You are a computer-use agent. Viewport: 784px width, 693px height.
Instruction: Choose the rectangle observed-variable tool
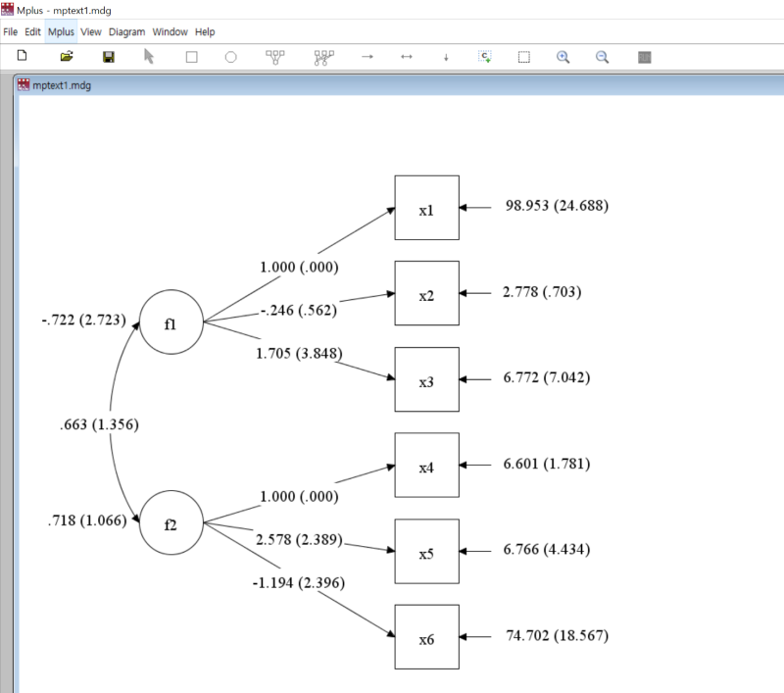pos(191,57)
